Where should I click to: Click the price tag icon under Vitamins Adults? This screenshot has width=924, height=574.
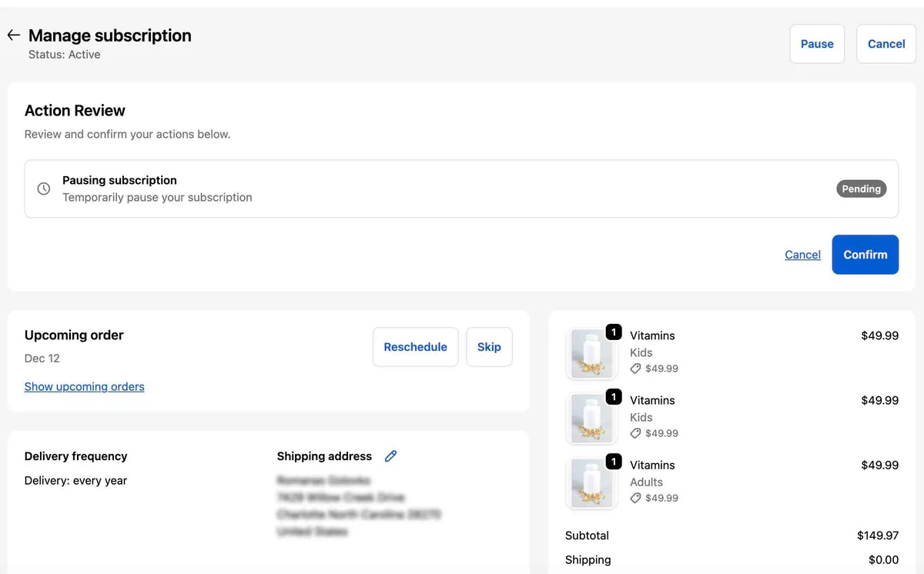(x=635, y=498)
